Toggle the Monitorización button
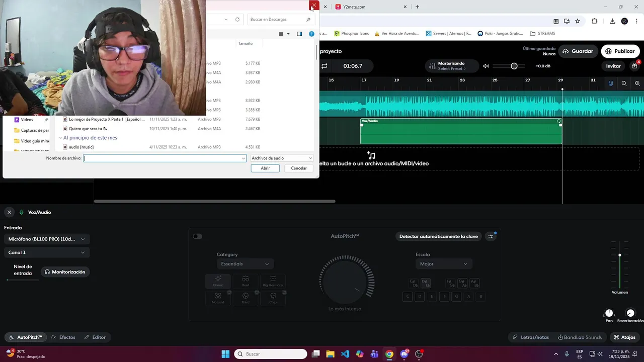The height and width of the screenshot is (362, 644). [x=65, y=272]
